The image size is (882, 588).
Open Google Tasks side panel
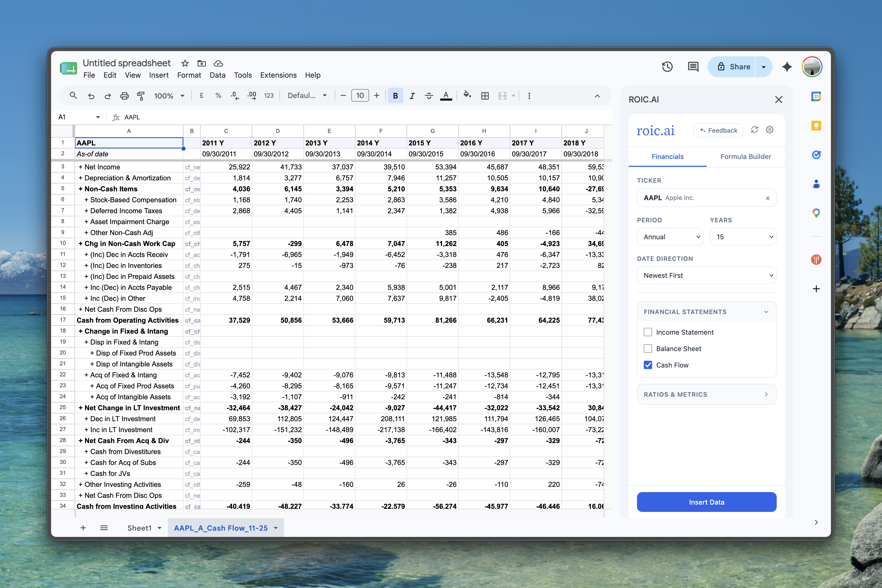[x=816, y=155]
